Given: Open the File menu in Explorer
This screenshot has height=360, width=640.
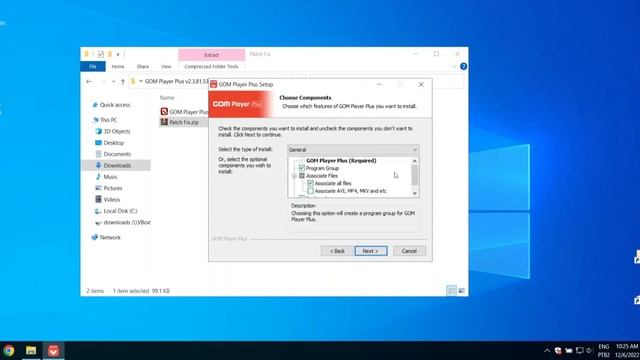Looking at the screenshot, I should tap(93, 67).
